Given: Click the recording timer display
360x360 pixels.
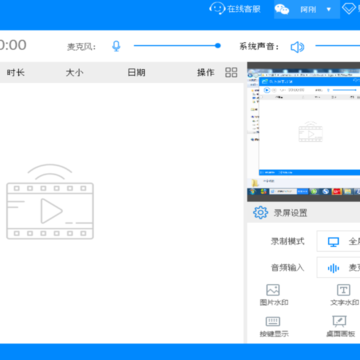Looking at the screenshot, I should pos(13,45).
